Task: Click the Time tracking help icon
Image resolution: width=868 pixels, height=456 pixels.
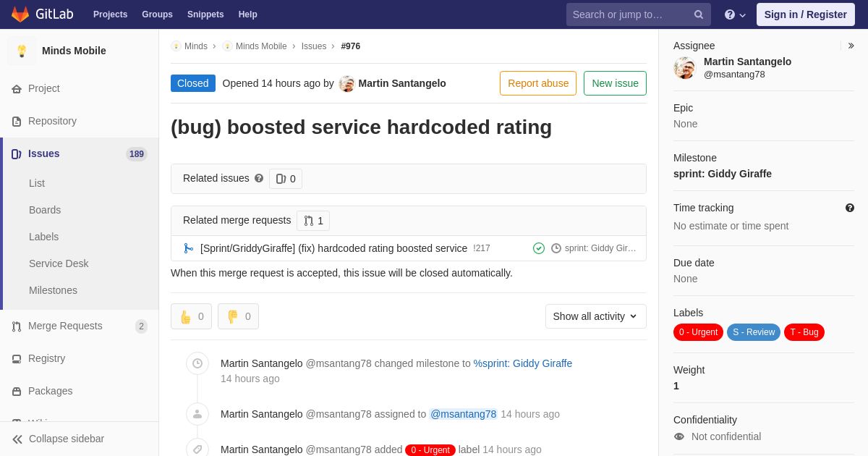Action: click(x=850, y=208)
